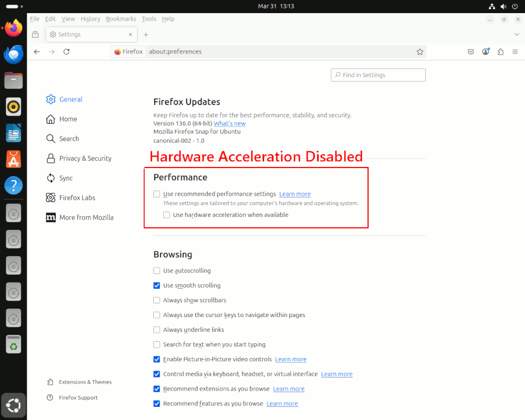
Task: Open Firefox Support link
Action: [x=72, y=397]
